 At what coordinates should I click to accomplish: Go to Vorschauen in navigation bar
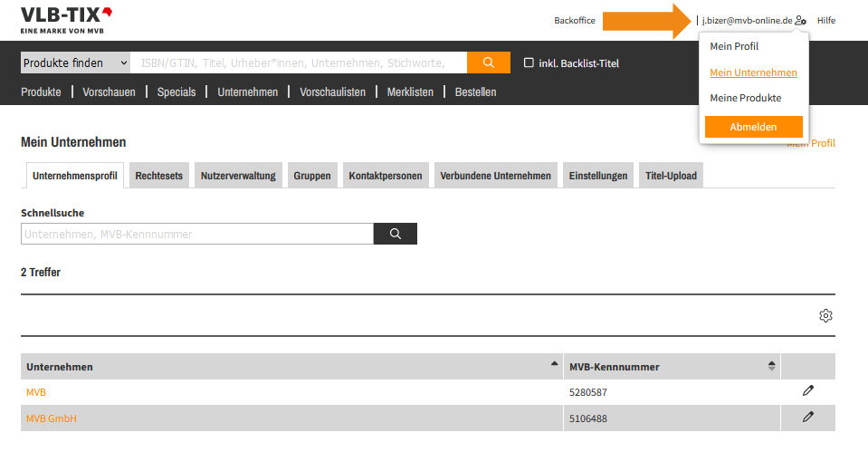click(109, 92)
